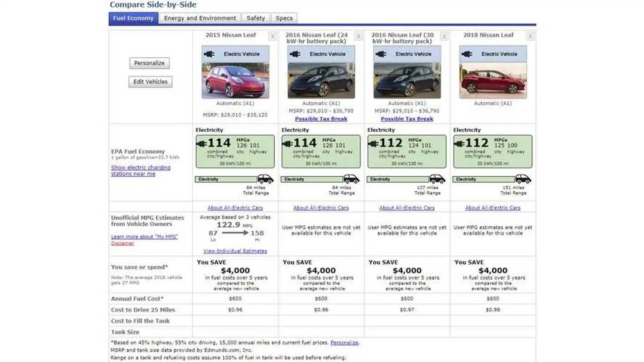Open Possible Tax Break for 2016 Leaf 30 kW-hr
The image size is (644, 362).
(407, 119)
